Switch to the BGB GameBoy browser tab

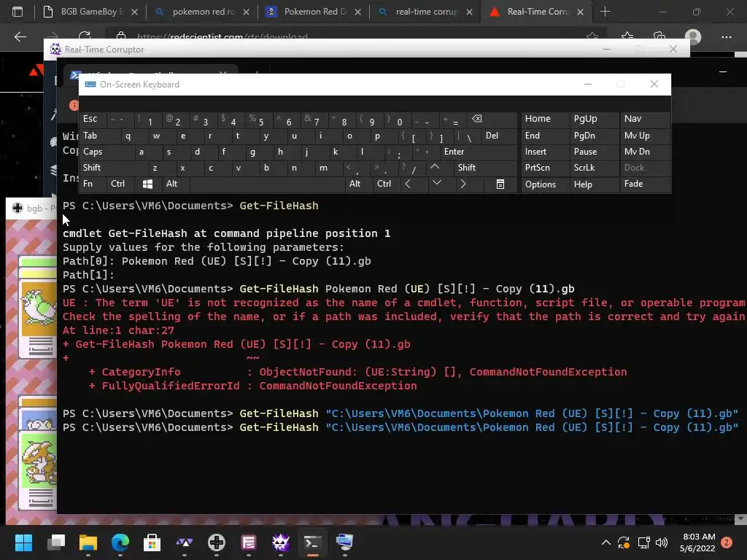[90, 12]
